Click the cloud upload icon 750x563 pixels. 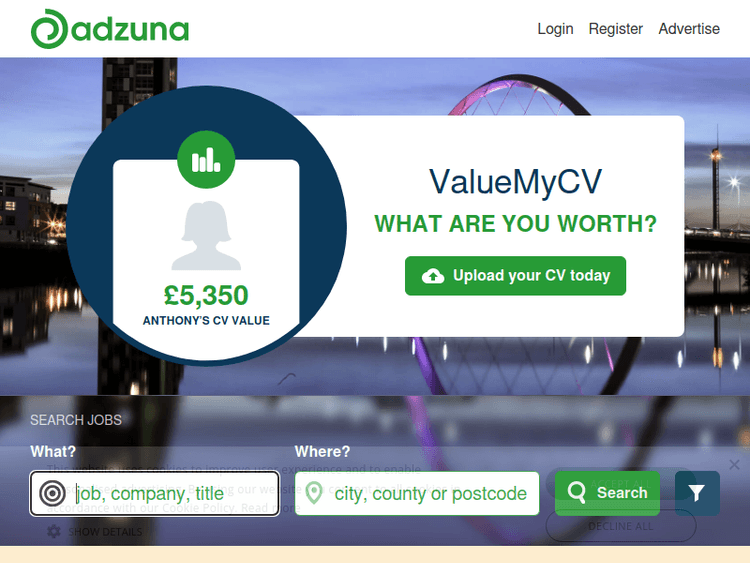point(433,276)
